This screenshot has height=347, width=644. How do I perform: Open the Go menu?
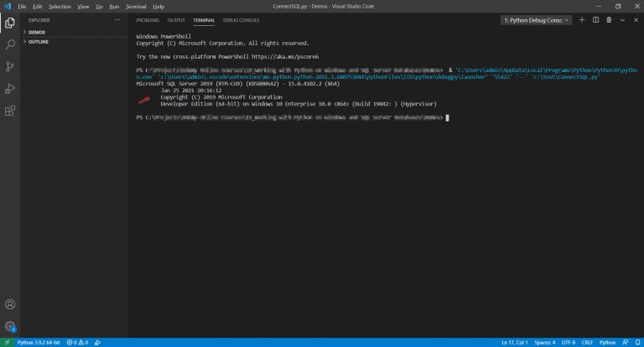point(100,7)
